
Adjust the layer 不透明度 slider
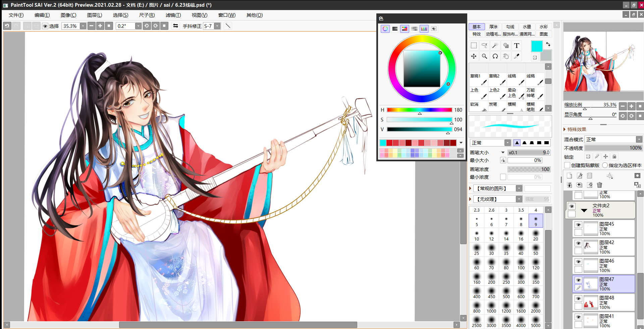tap(613, 148)
